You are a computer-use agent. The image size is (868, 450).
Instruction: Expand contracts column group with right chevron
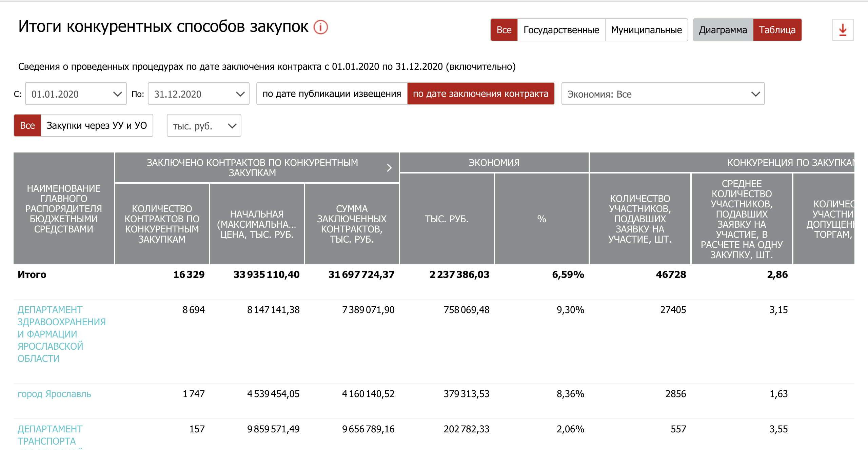click(x=389, y=168)
